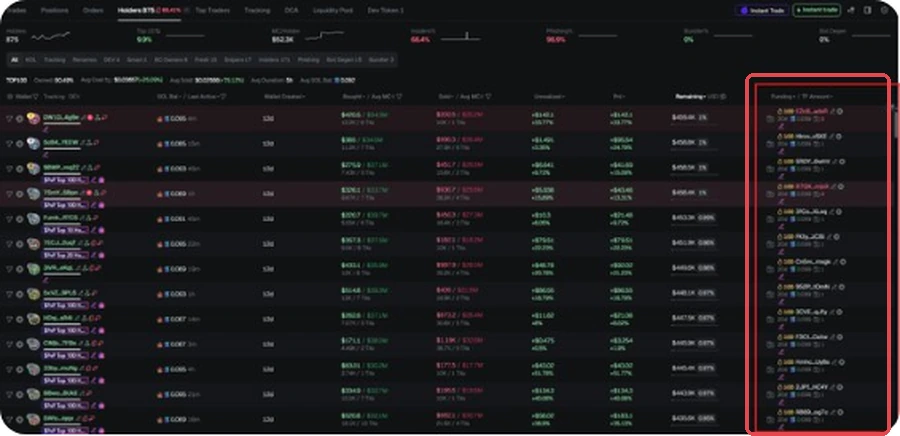Filter holders by Fresh 15

click(x=204, y=60)
